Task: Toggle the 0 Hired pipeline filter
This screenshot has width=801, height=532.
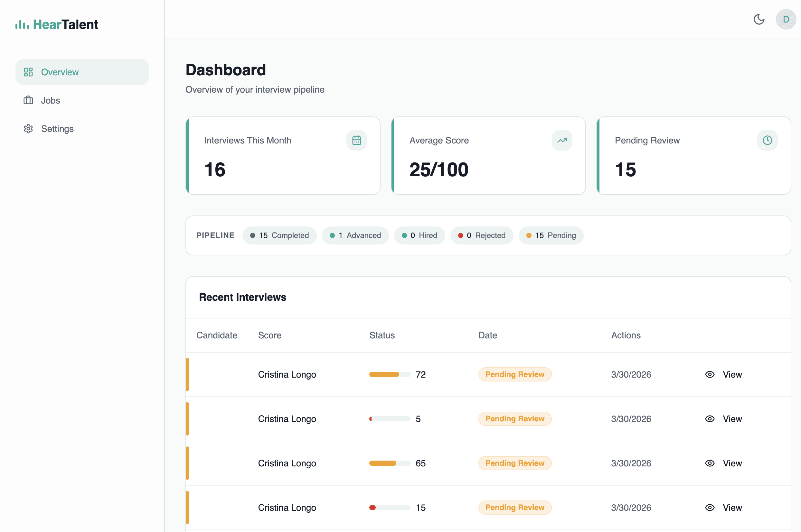Action: pyautogui.click(x=420, y=235)
